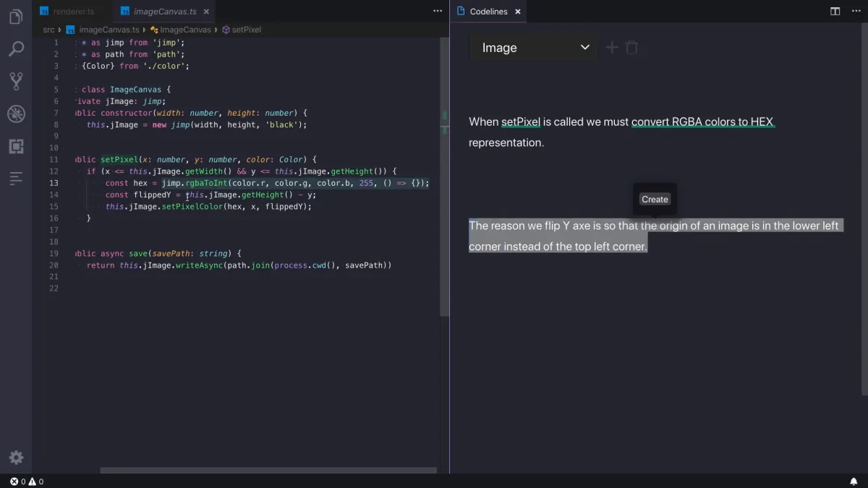Click the split editor icon in the Codelines panel
The image size is (868, 488).
[835, 11]
